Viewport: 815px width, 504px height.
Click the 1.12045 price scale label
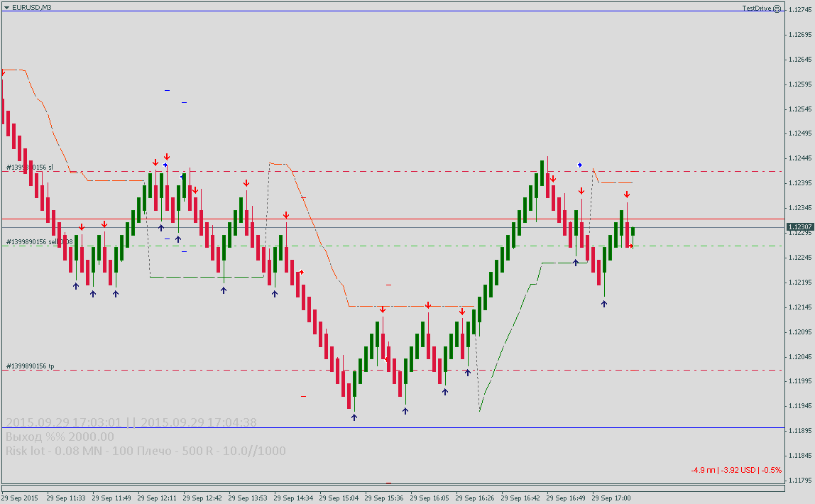[x=801, y=357]
